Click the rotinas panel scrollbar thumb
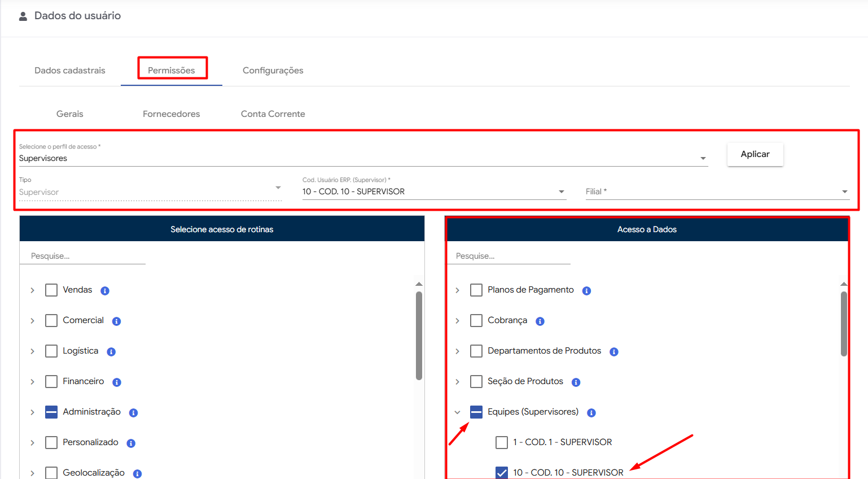868x479 pixels. coord(419,336)
